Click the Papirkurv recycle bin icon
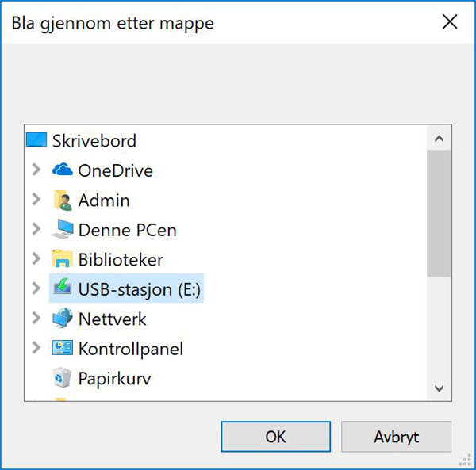Image resolution: width=476 pixels, height=470 pixels. [62, 378]
